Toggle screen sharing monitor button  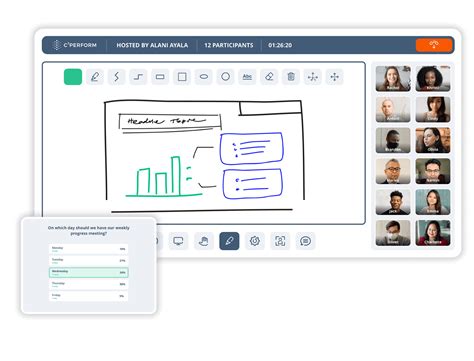click(178, 241)
